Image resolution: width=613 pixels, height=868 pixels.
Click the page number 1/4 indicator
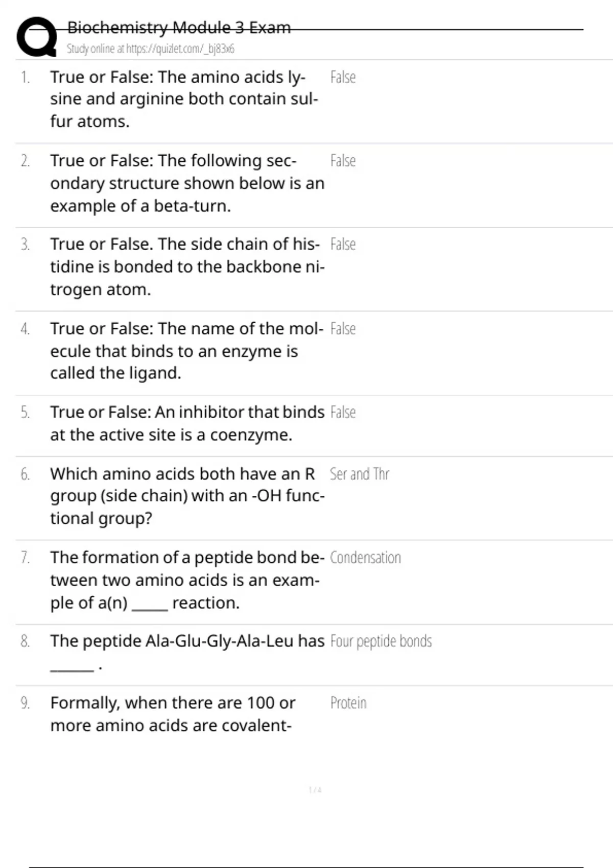(x=315, y=790)
